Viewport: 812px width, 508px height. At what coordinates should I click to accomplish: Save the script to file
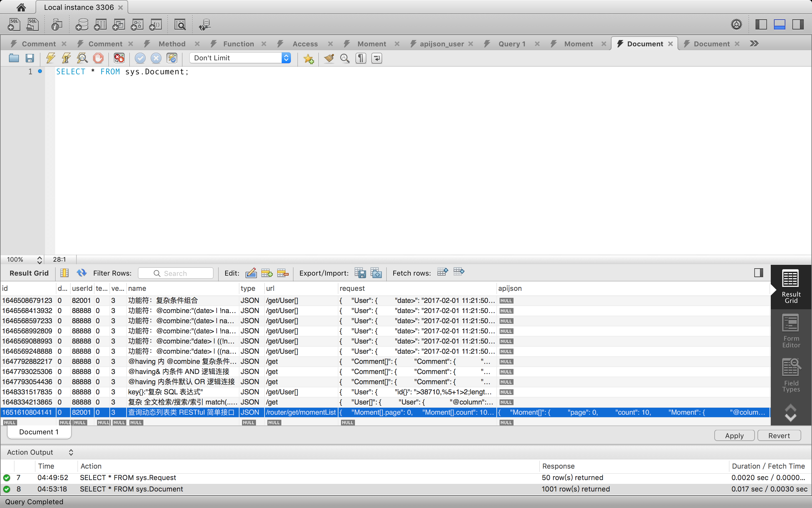coord(30,58)
